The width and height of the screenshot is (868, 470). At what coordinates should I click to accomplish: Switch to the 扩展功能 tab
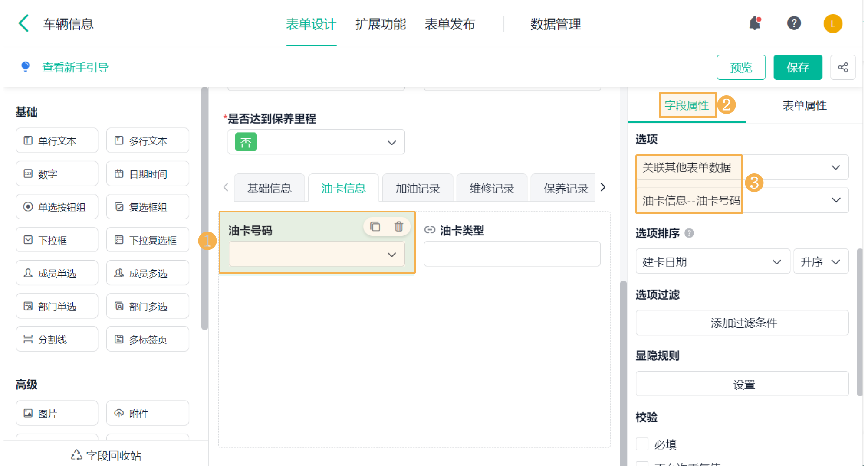click(381, 24)
